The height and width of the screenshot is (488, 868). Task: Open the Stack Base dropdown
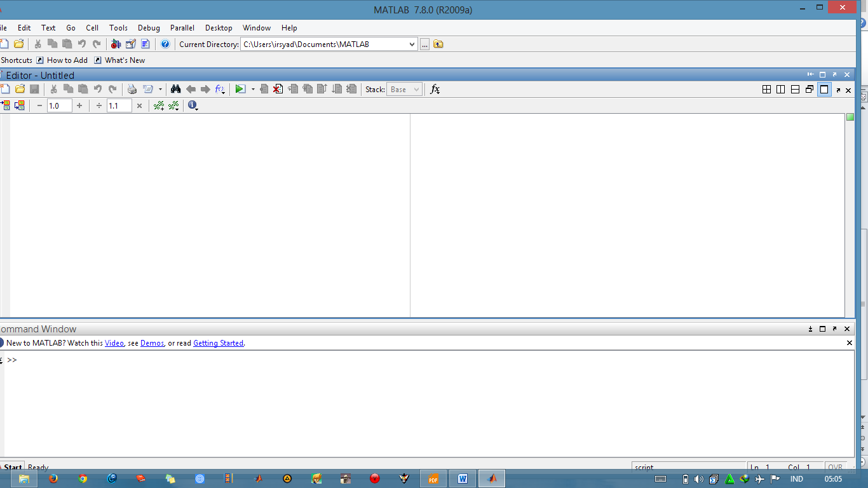404,90
